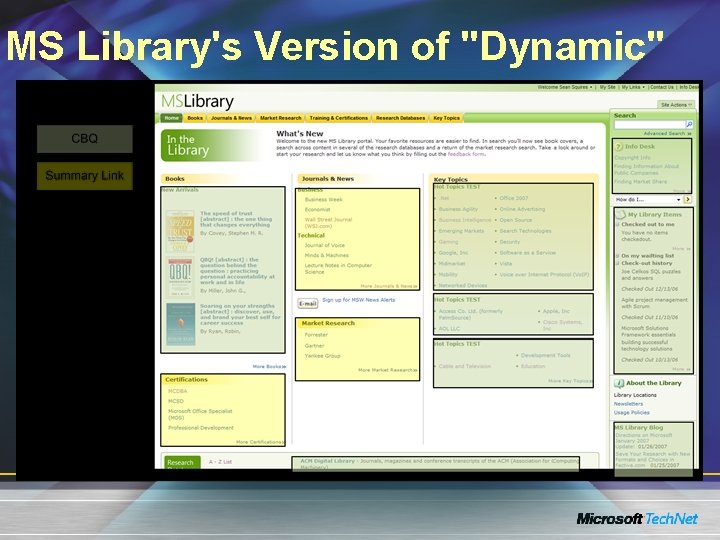Click the search magnifier icon

point(689,124)
